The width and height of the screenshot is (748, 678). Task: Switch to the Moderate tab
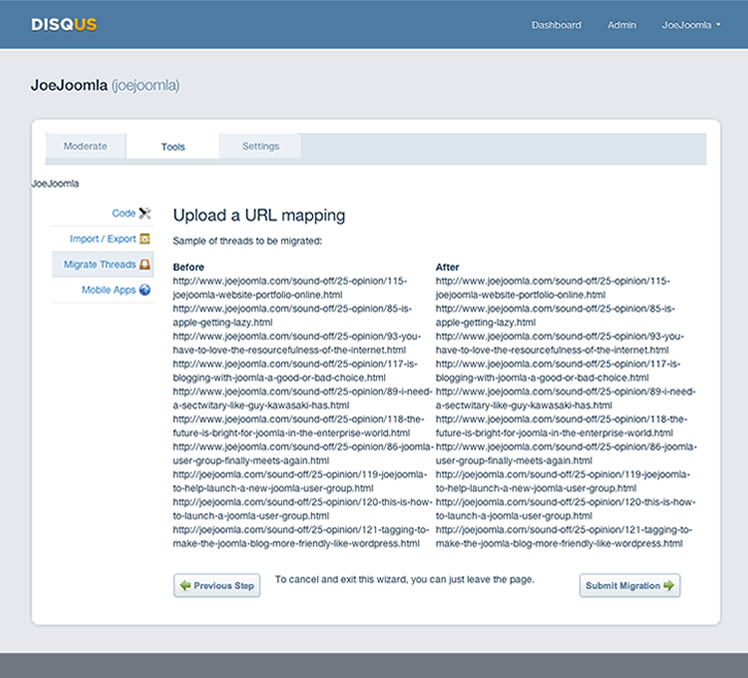[x=85, y=146]
